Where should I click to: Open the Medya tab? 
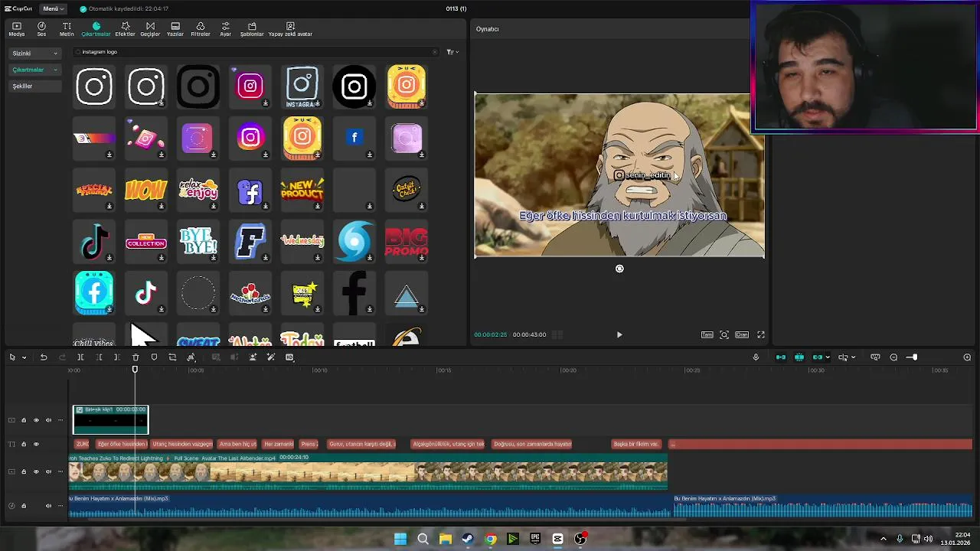[16, 29]
